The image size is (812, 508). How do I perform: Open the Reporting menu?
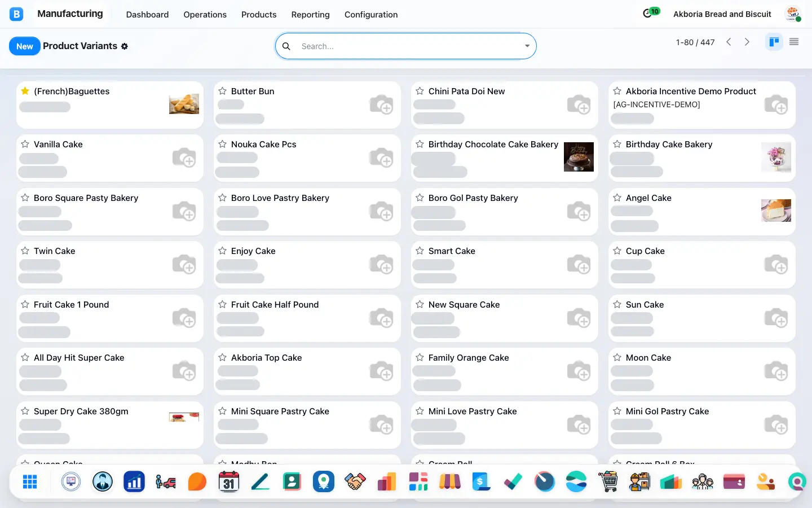311,15
